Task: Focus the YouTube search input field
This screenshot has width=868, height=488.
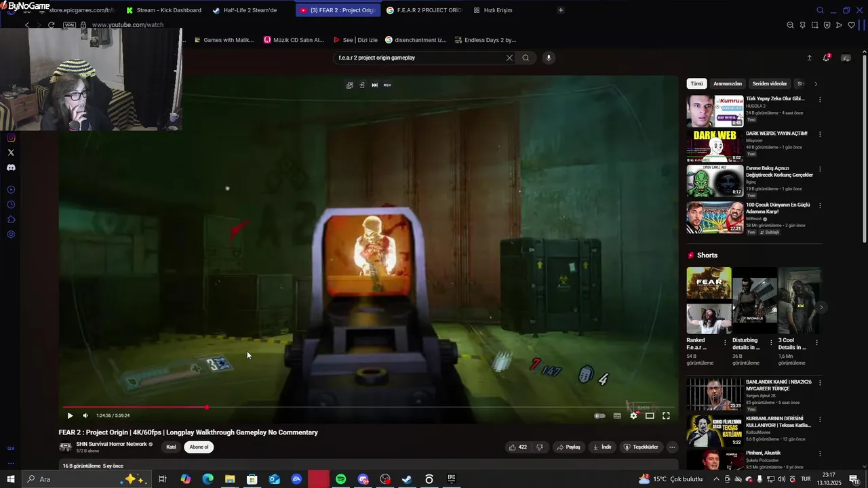Action: point(420,58)
